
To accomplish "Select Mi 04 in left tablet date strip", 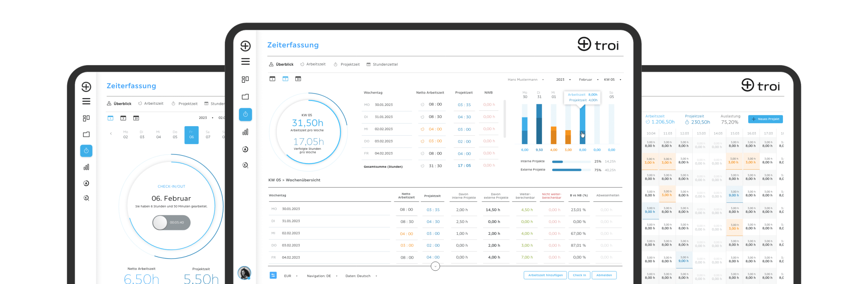I will pos(158,135).
